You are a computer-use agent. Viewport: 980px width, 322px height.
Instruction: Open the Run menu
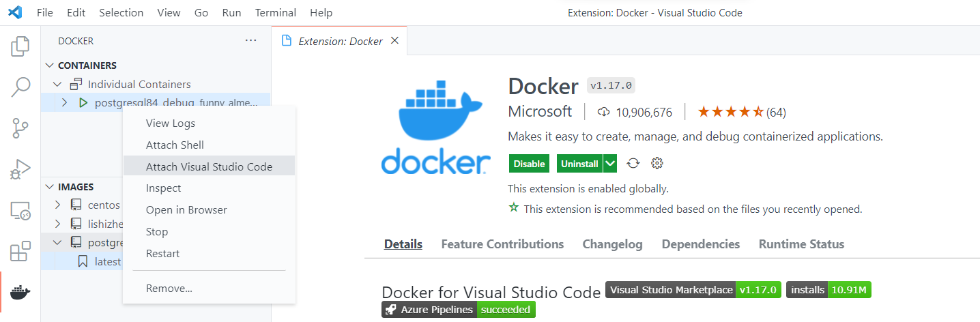coord(231,12)
